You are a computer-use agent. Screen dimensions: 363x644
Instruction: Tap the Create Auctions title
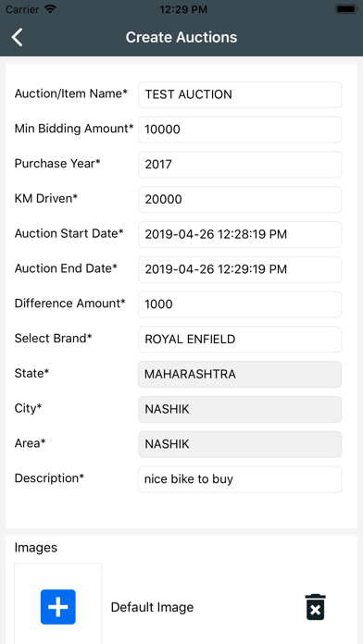(x=181, y=37)
